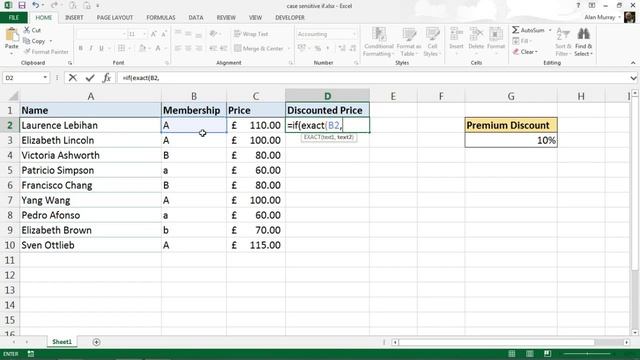Switch to the DEVELOPER tab
Image resolution: width=640 pixels, height=360 pixels.
(290, 18)
